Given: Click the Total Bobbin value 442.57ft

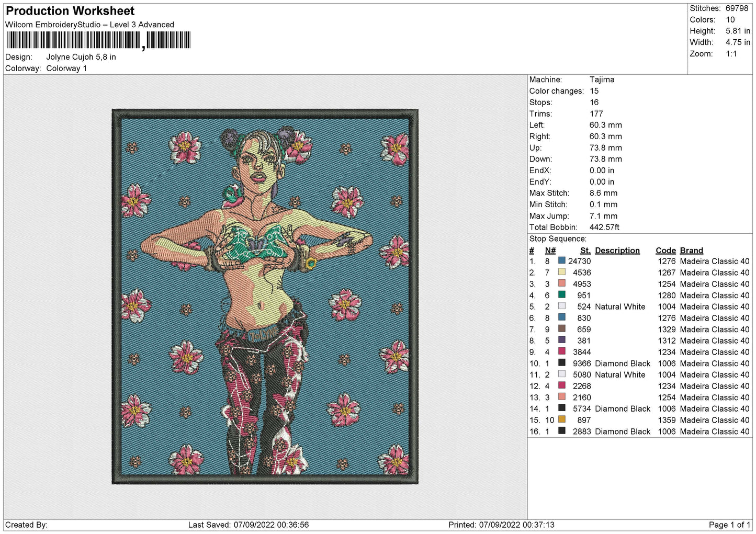Looking at the screenshot, I should pyautogui.click(x=604, y=228).
